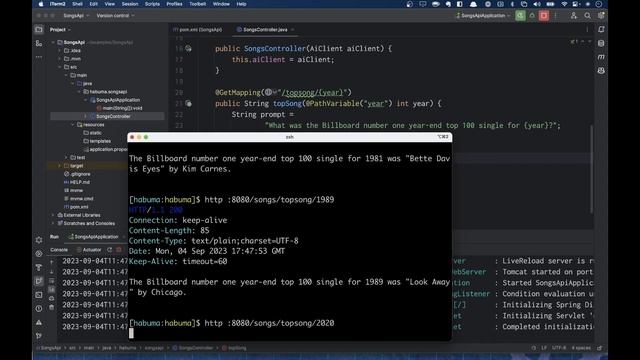
Task: Click 4 spaces indent setting in status bar
Action: (581, 348)
